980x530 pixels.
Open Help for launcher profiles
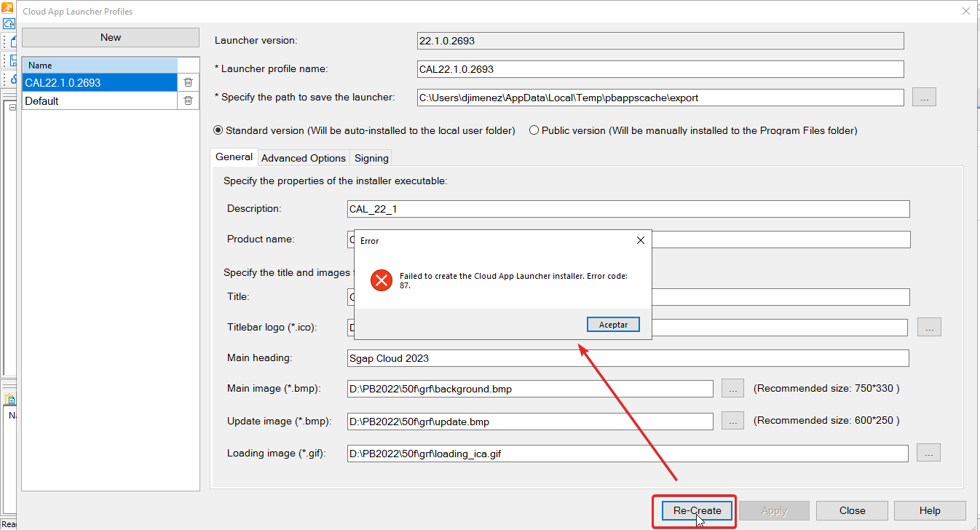[929, 510]
